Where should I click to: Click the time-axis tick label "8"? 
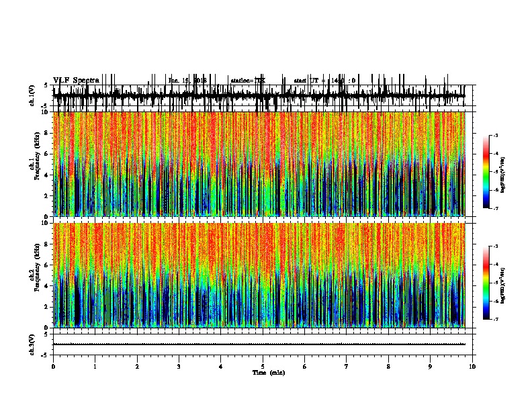(x=388, y=367)
